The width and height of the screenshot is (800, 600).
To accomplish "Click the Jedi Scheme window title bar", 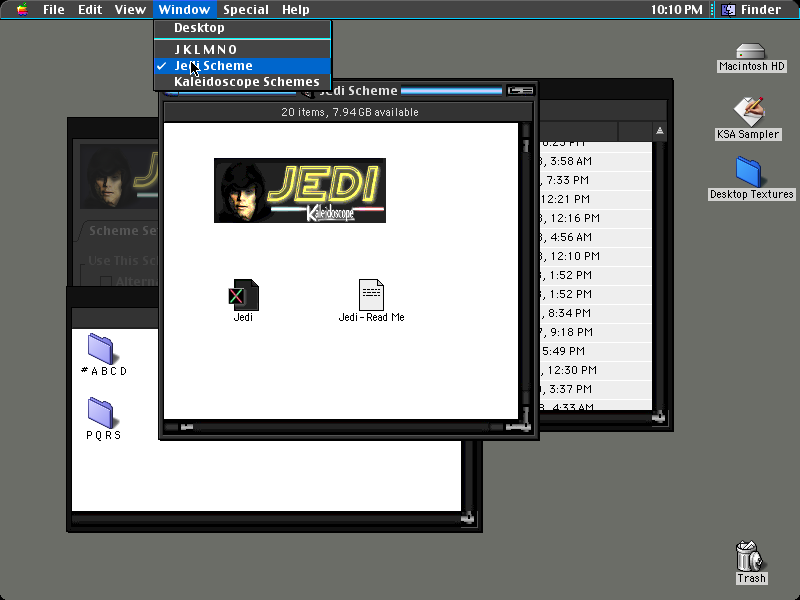I will 348,91.
